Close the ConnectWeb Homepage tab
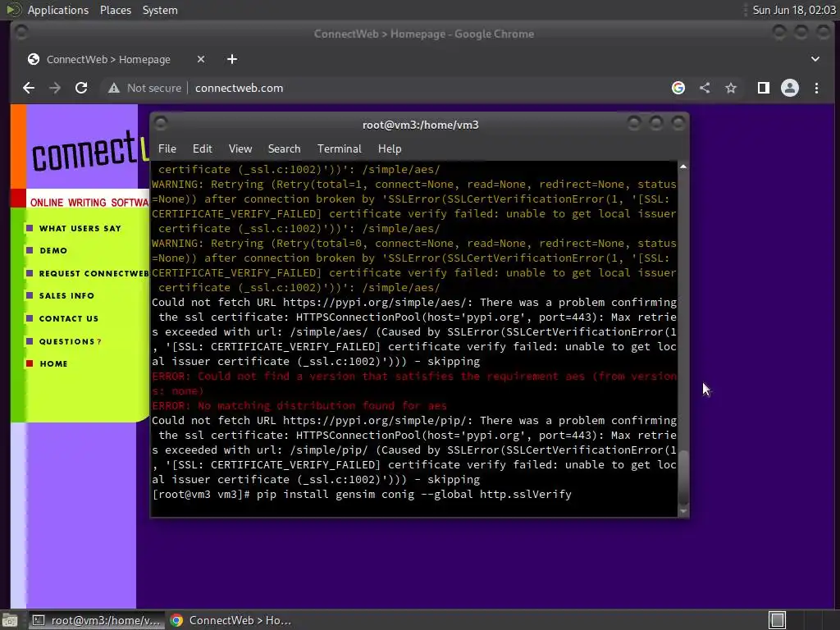The image size is (840, 630). (201, 59)
